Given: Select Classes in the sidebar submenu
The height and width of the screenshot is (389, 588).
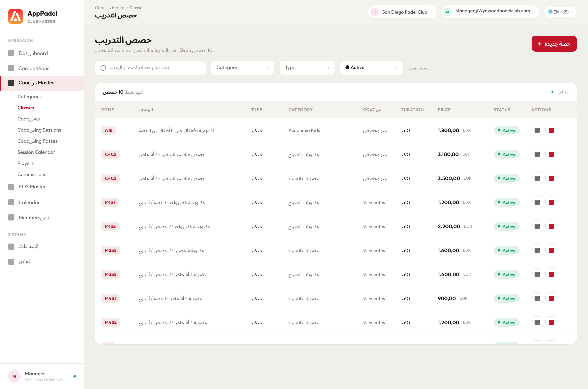Looking at the screenshot, I should pyautogui.click(x=26, y=108).
